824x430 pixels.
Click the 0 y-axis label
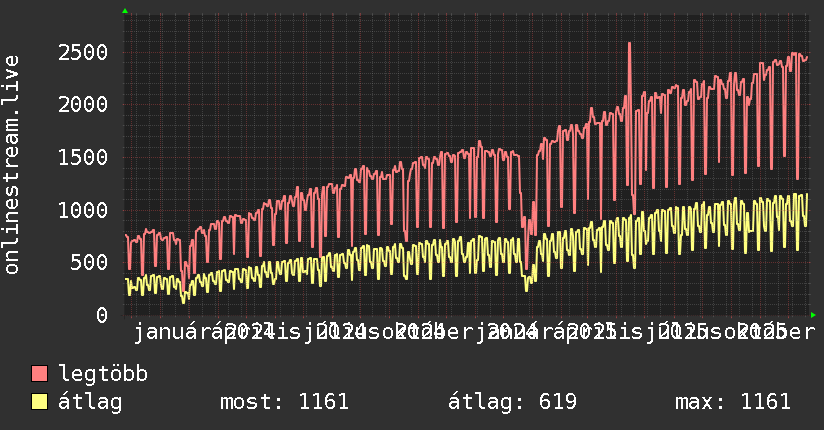point(102,315)
